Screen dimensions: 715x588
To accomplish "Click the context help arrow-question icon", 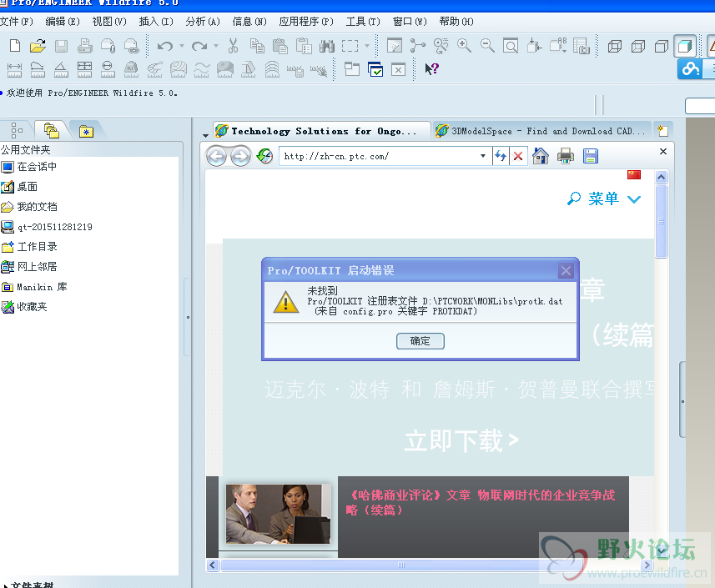I will coord(431,69).
